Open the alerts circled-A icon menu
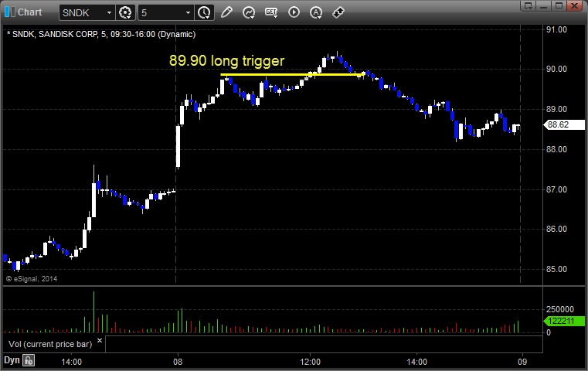 click(316, 12)
